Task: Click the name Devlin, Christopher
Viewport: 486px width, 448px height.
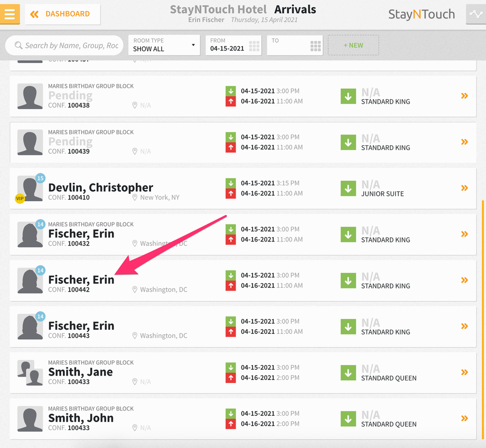Action: [x=101, y=188]
